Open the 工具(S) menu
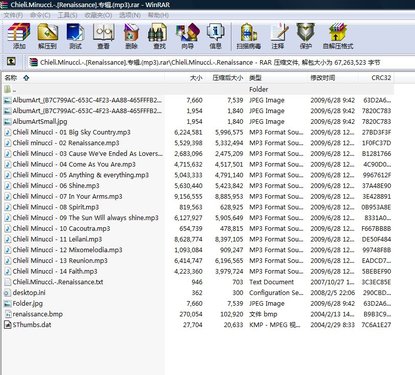 [x=67, y=15]
